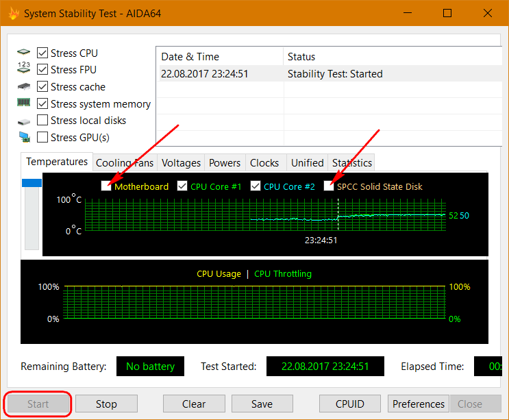Uncheck the Stress FPU checkbox
The image size is (509, 420).
click(x=42, y=69)
